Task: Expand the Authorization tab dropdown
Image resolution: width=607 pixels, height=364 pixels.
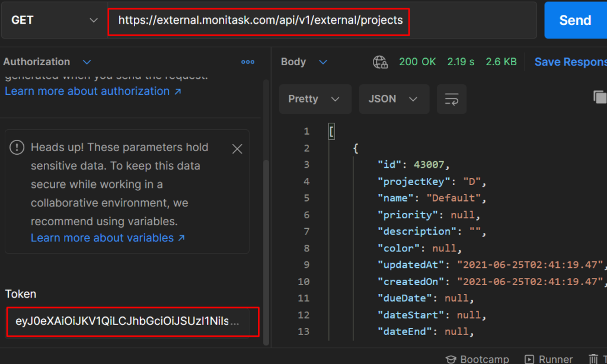Action: tap(87, 62)
